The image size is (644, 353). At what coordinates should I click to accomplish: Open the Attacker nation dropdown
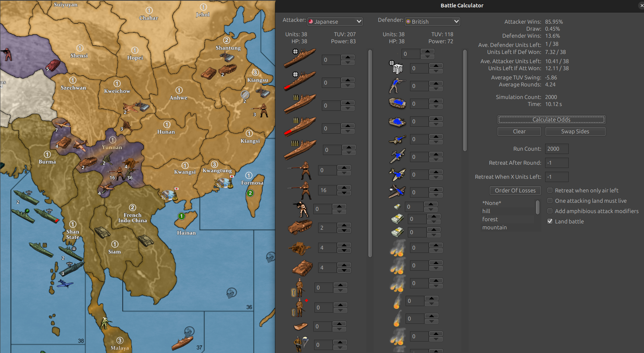coord(335,22)
